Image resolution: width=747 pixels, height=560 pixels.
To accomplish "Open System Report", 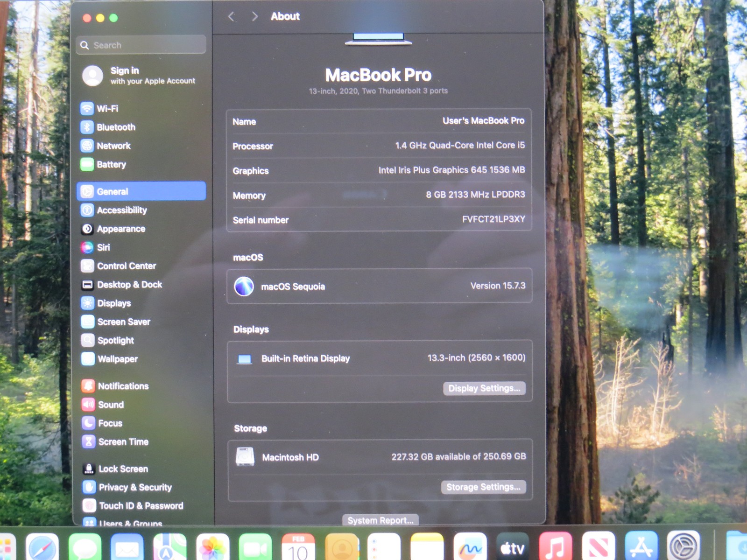I will [381, 520].
